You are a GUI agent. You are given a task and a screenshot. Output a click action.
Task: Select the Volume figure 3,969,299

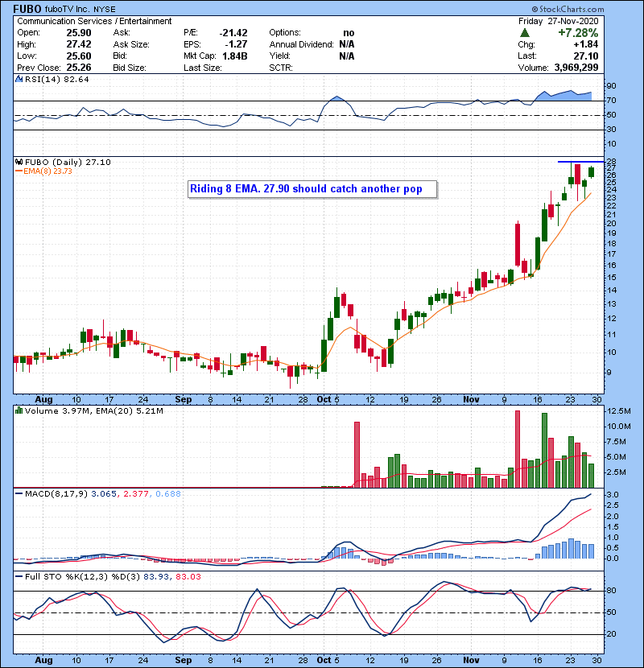click(576, 68)
